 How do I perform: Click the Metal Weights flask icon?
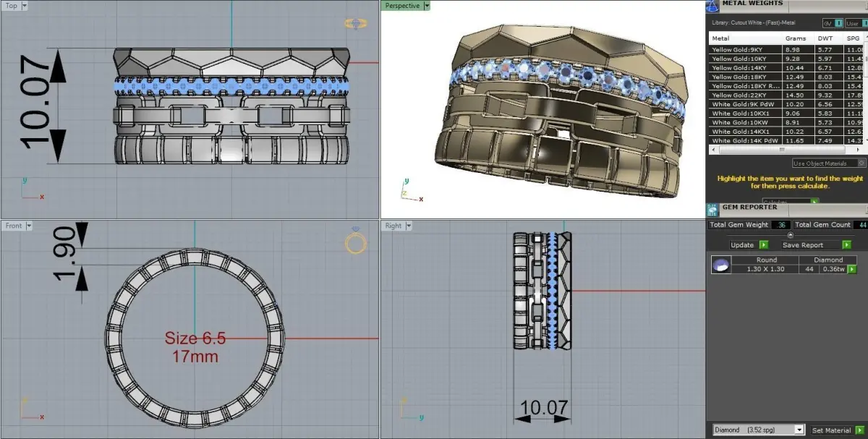tap(713, 5)
